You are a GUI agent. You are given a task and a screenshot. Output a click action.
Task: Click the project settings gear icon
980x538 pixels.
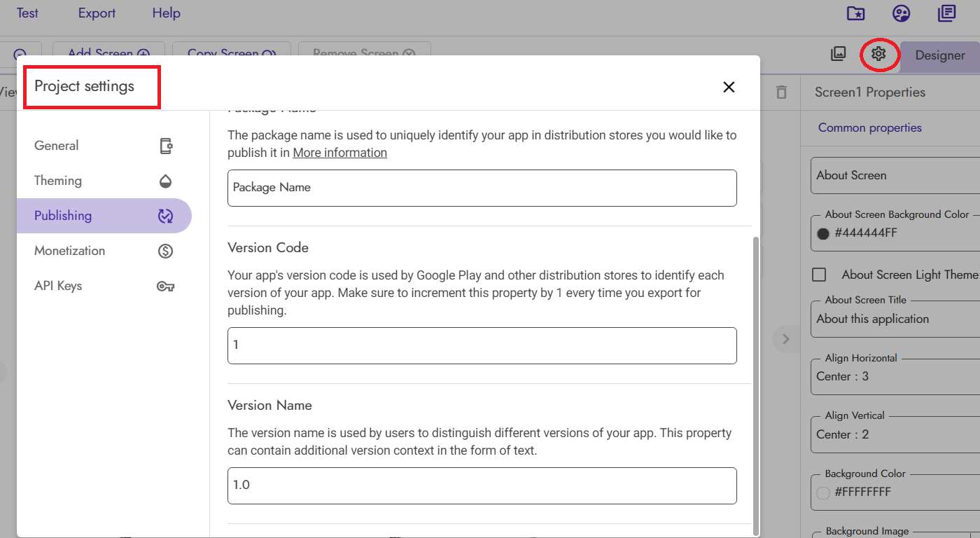click(878, 54)
